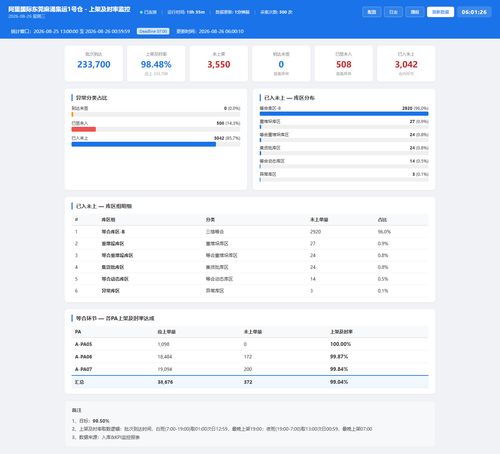Viewport: 500px width, 454px height.
Task: Click the 2026-08-26 06:00:10 update time
Action: (x=221, y=31)
